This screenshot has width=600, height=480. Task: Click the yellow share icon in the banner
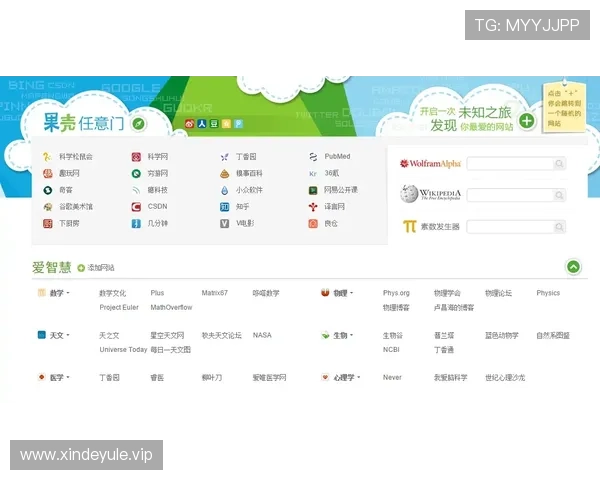[226, 124]
